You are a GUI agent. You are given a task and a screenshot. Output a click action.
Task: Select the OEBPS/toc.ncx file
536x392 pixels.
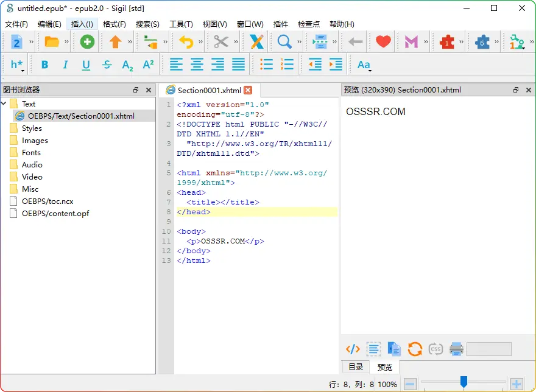48,201
